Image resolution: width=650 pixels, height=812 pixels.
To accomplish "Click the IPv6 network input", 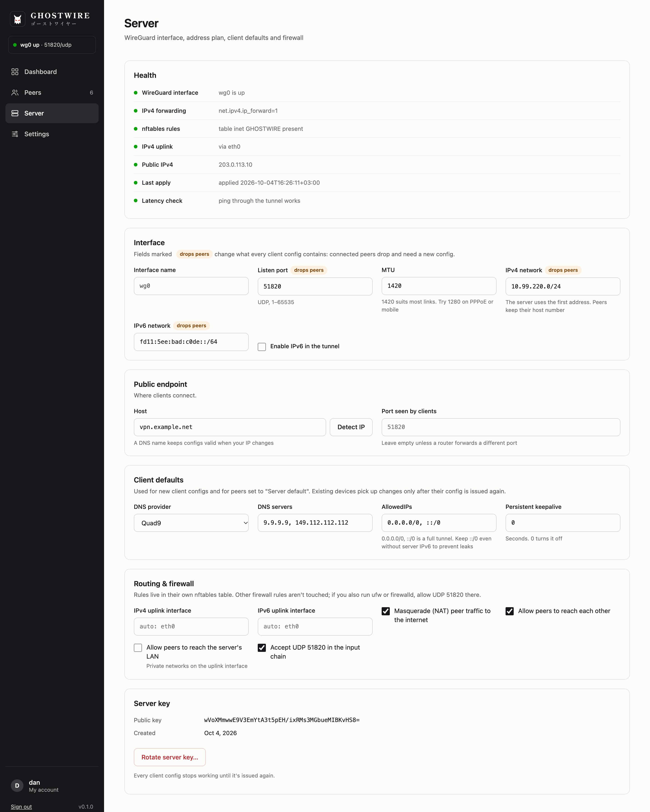I will pos(191,341).
